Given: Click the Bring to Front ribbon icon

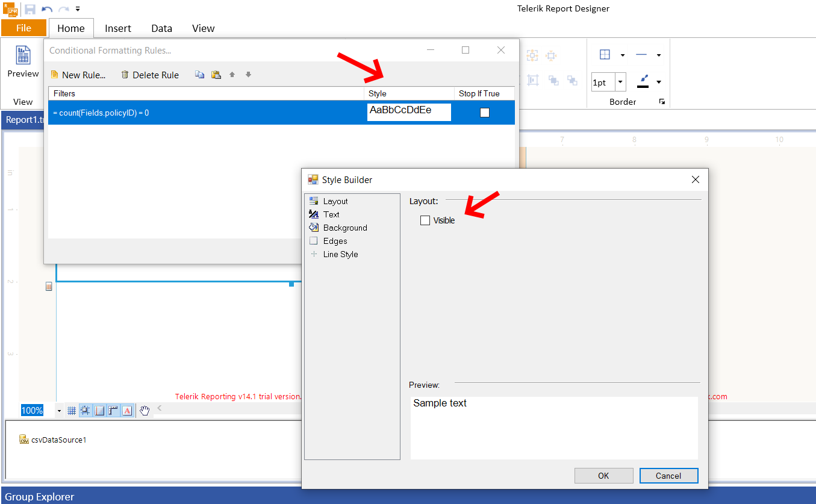Looking at the screenshot, I should 553,80.
